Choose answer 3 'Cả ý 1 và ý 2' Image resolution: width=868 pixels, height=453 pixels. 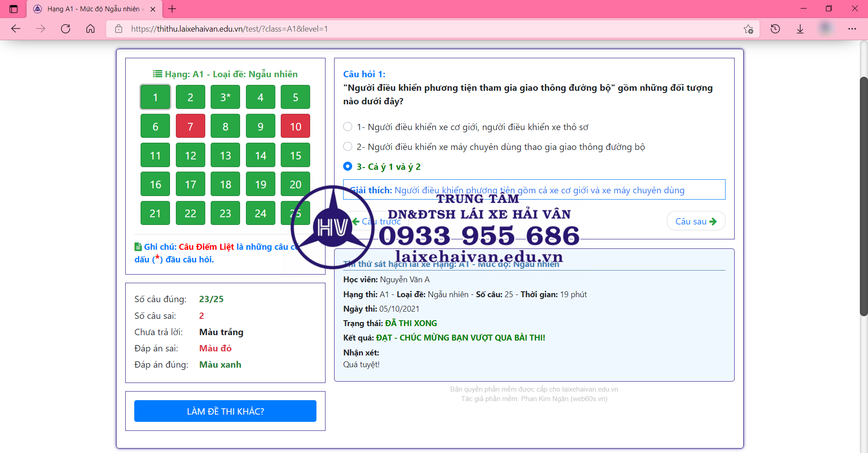pos(348,167)
